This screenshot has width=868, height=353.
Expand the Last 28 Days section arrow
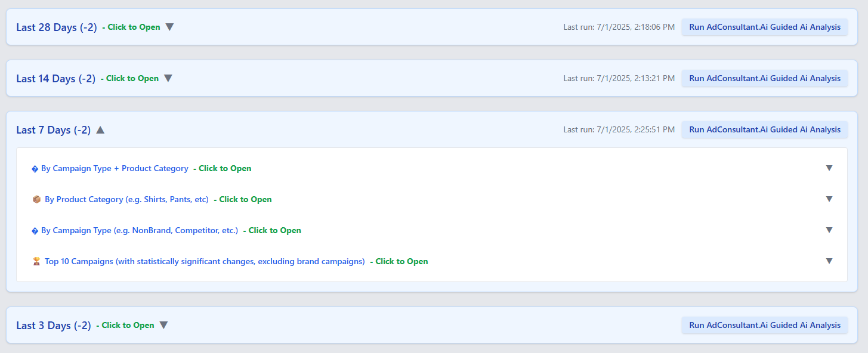click(169, 27)
